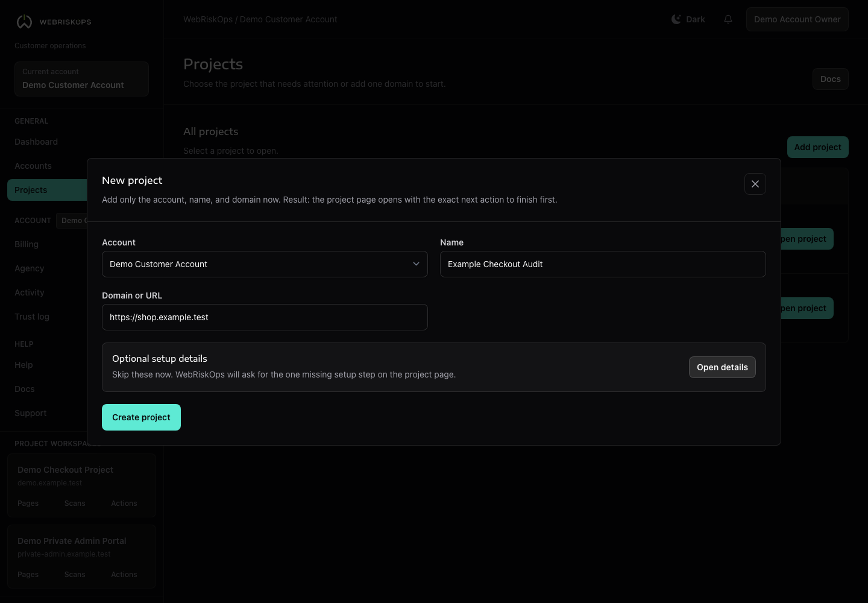Open the Dashboard sidebar item

coord(36,142)
